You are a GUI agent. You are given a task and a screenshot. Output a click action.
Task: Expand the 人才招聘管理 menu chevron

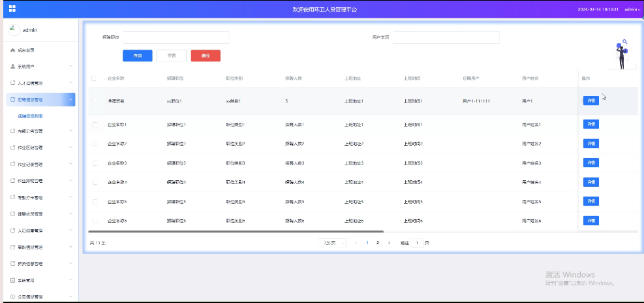(70, 83)
